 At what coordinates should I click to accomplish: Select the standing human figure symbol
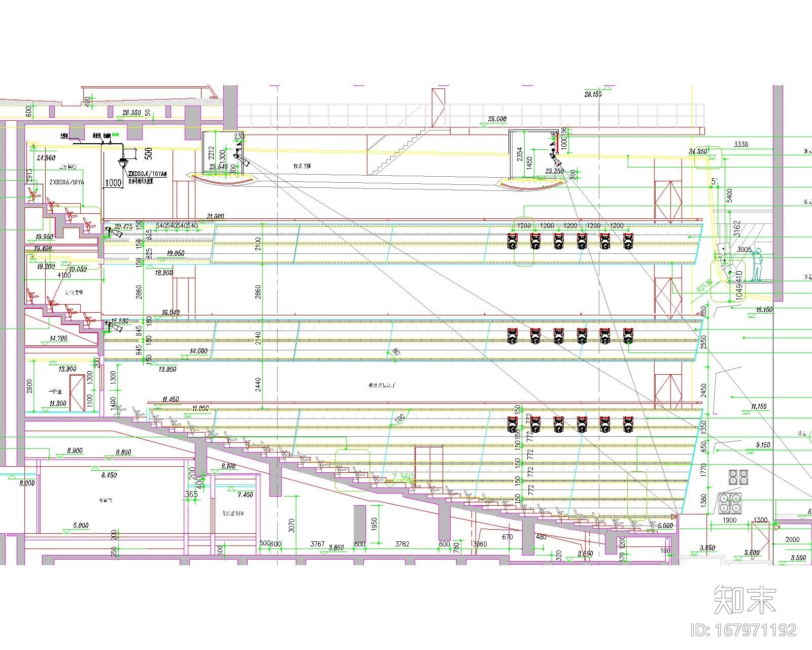757,265
